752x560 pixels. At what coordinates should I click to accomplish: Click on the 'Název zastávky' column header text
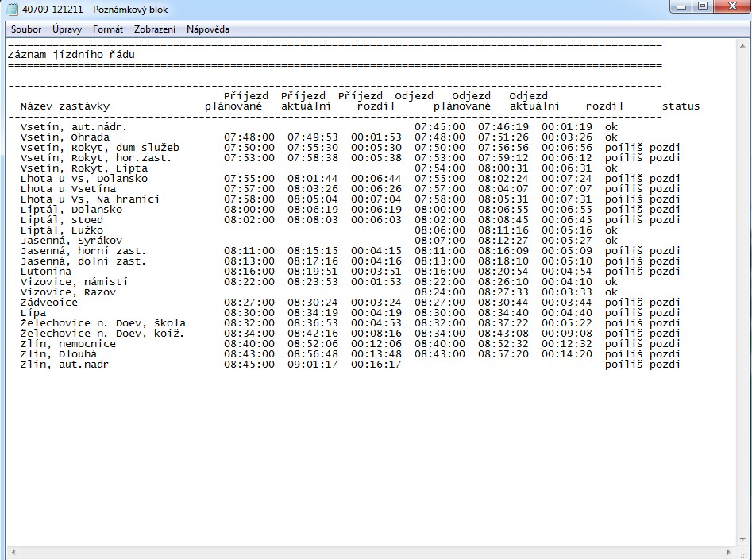tap(64, 106)
